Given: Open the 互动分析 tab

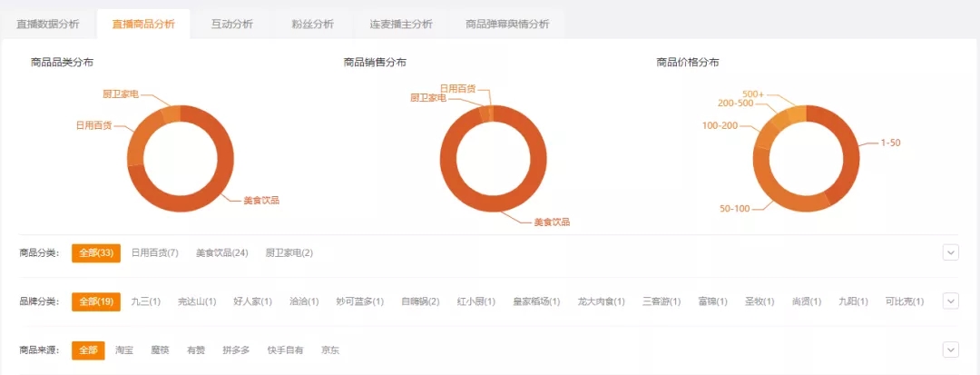Looking at the screenshot, I should (232, 25).
